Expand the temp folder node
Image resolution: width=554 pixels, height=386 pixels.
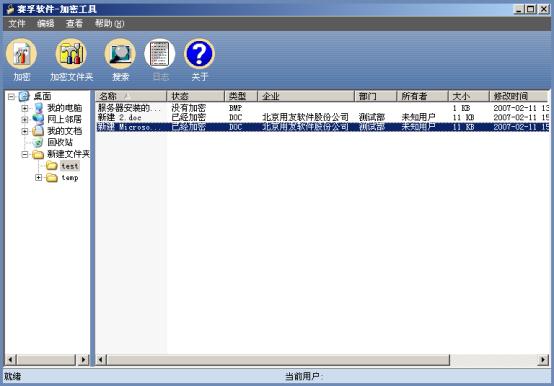click(39, 177)
